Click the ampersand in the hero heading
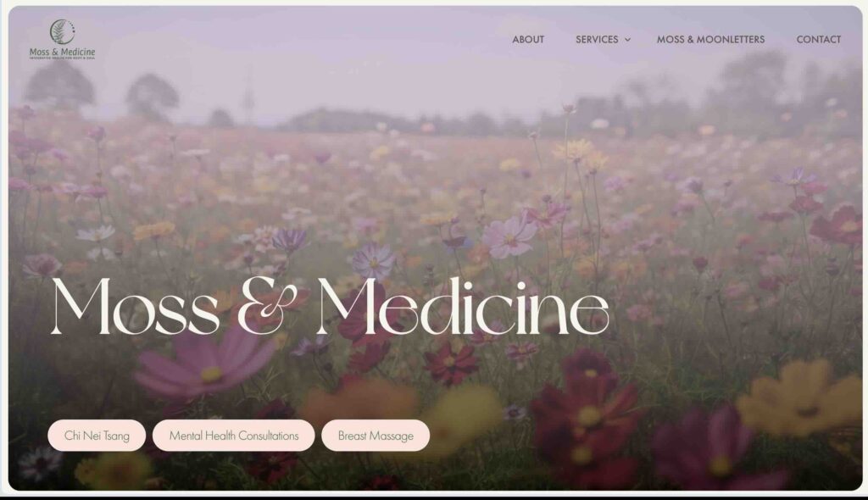868x500 pixels. [267, 308]
